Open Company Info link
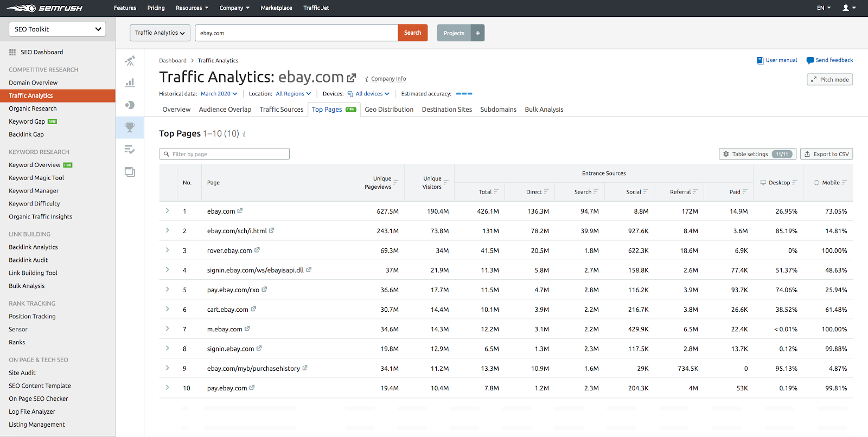The width and height of the screenshot is (868, 437). [388, 79]
